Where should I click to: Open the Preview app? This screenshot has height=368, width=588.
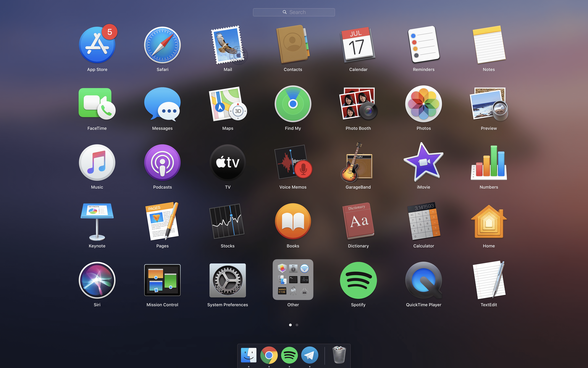coord(489,104)
